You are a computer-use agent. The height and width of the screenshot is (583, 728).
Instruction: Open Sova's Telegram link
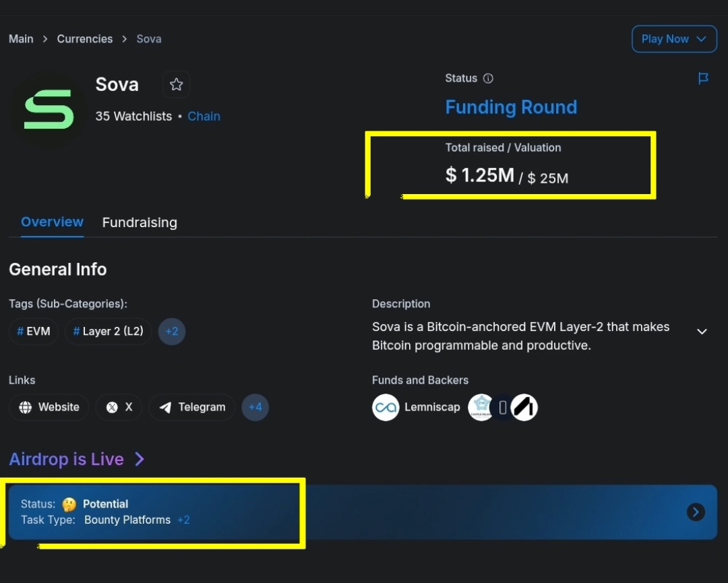191,407
